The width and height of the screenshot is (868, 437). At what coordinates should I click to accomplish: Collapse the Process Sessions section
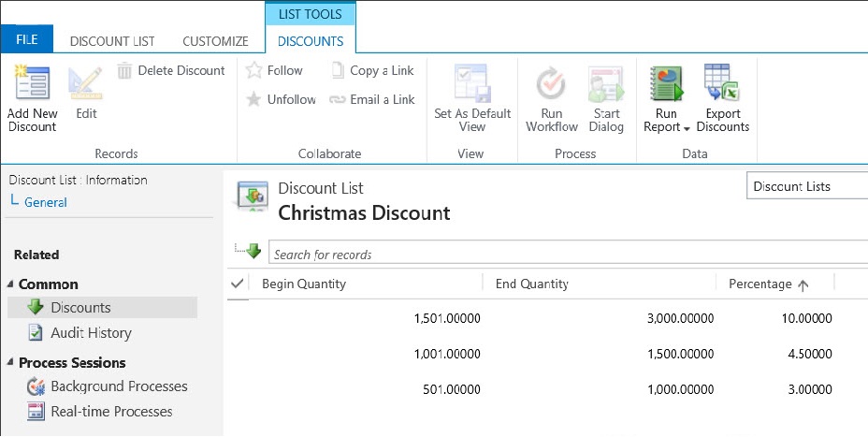[10, 363]
